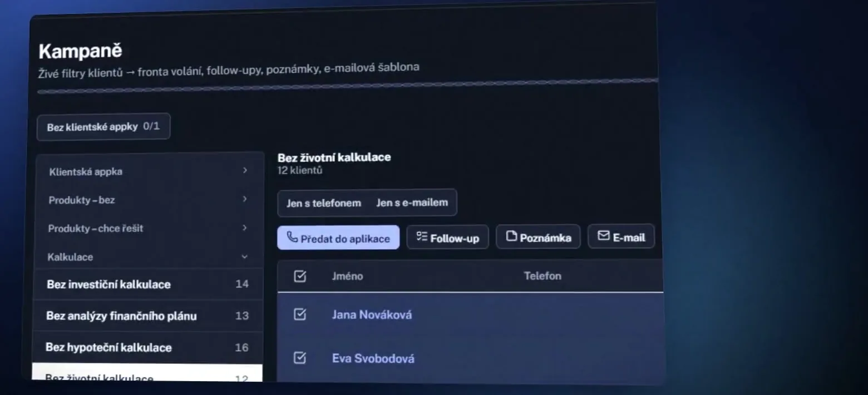Click the Kampaně page heading

80,51
